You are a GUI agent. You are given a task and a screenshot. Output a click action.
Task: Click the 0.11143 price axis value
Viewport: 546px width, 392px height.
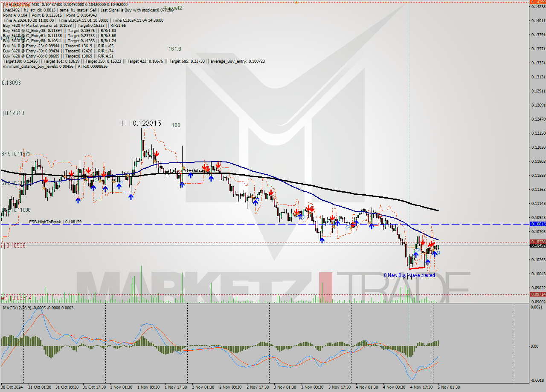click(x=538, y=204)
